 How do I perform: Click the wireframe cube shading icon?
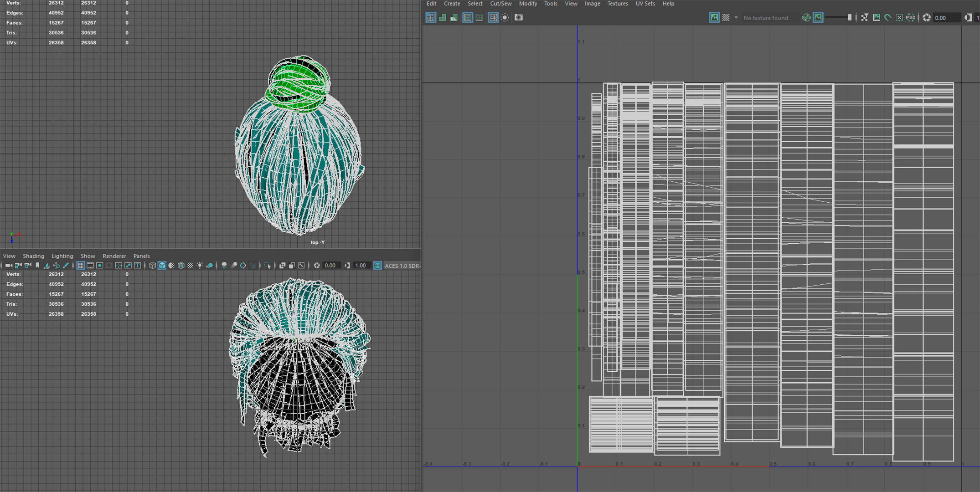152,266
